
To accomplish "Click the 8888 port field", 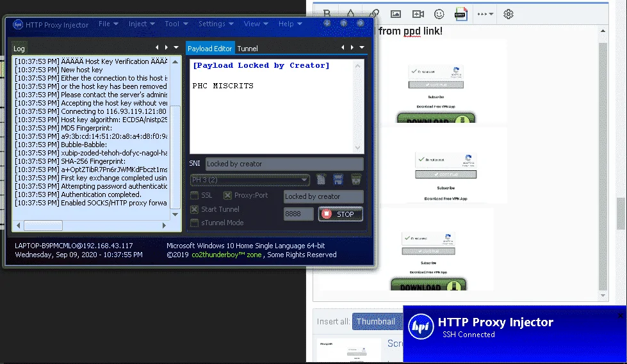I will (x=298, y=214).
